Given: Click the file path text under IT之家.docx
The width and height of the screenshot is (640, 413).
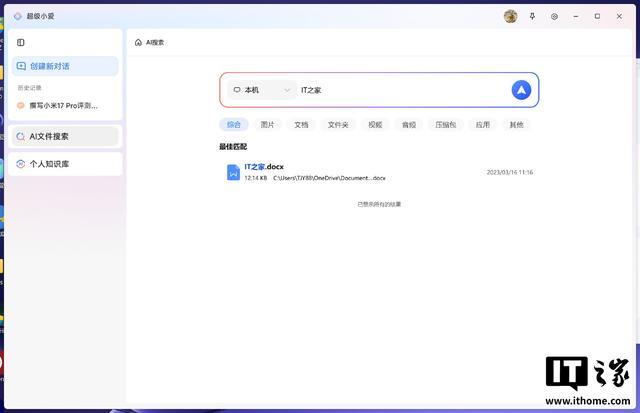Looking at the screenshot, I should [329, 178].
